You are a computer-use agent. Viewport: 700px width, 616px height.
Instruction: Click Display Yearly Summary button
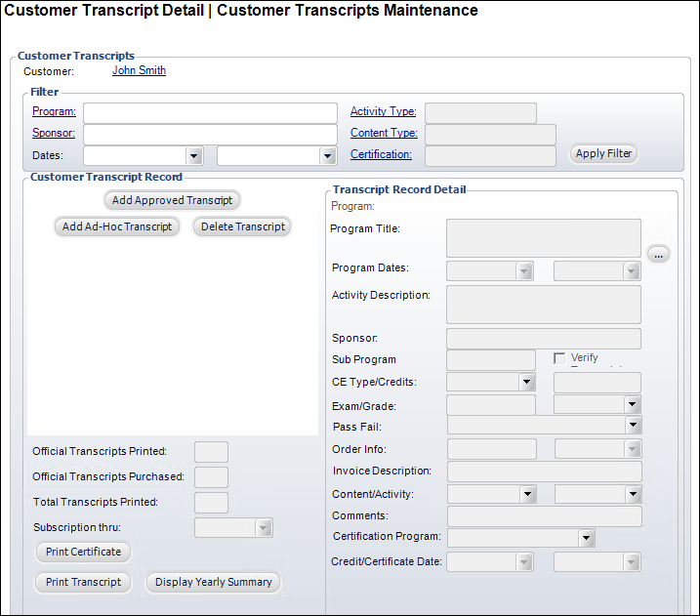coord(214,582)
